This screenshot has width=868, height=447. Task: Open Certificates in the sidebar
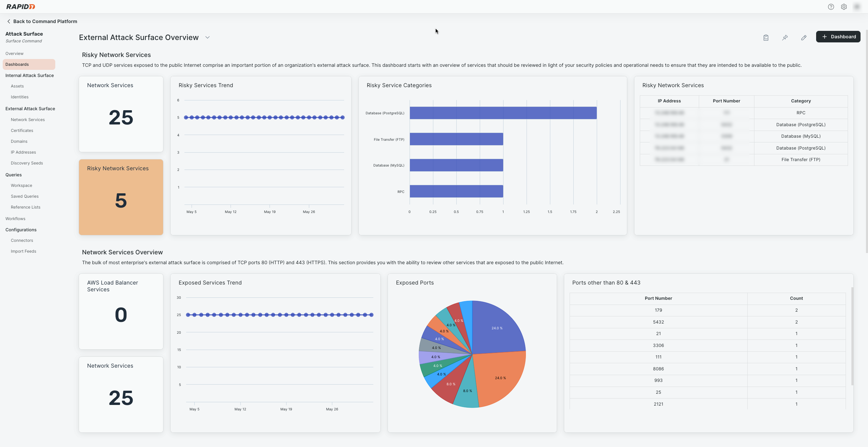22,131
